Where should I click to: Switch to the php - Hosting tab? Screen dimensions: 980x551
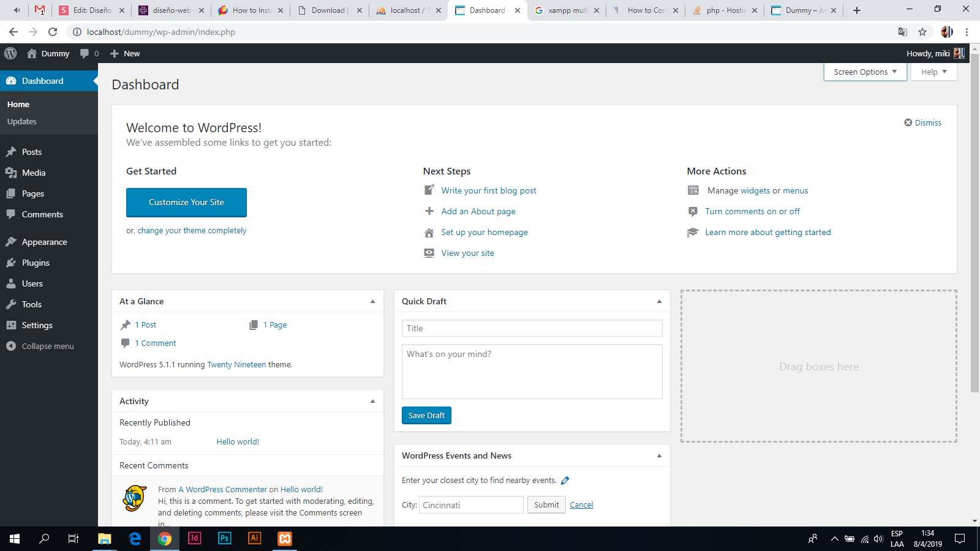725,10
